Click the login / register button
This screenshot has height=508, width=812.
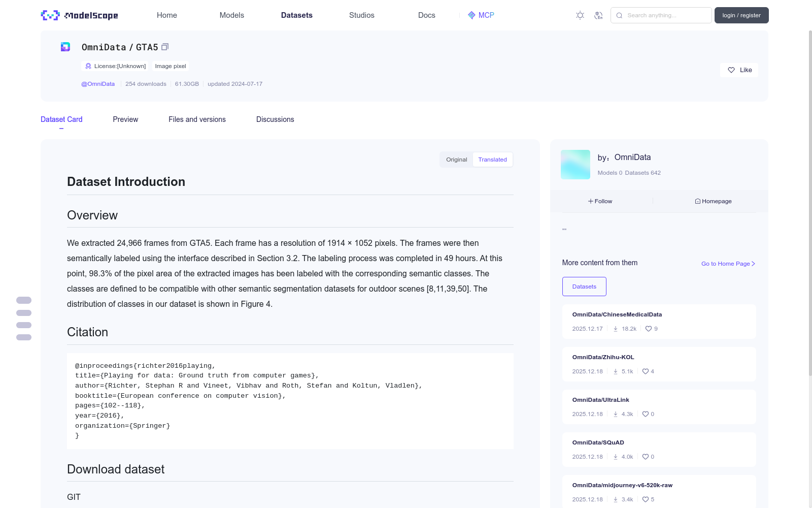(x=741, y=15)
